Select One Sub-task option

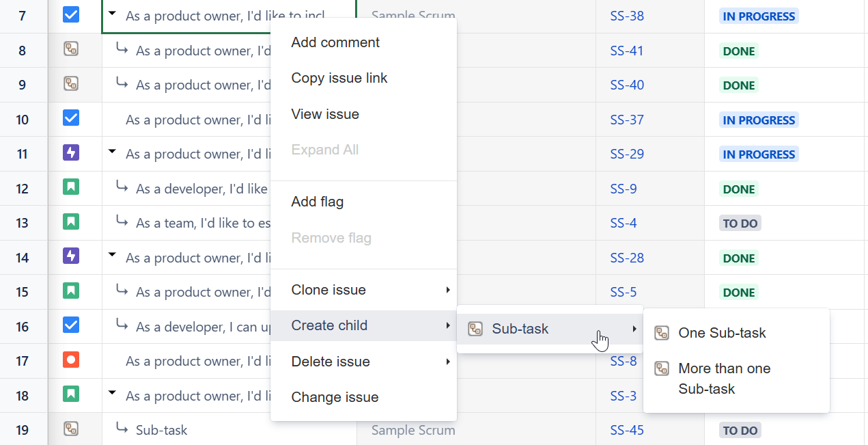click(722, 333)
